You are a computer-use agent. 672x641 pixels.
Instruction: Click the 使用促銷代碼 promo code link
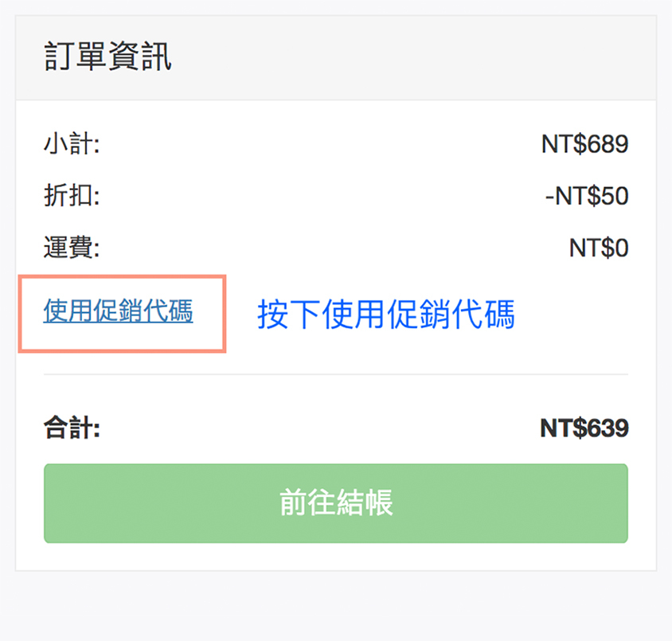[118, 311]
